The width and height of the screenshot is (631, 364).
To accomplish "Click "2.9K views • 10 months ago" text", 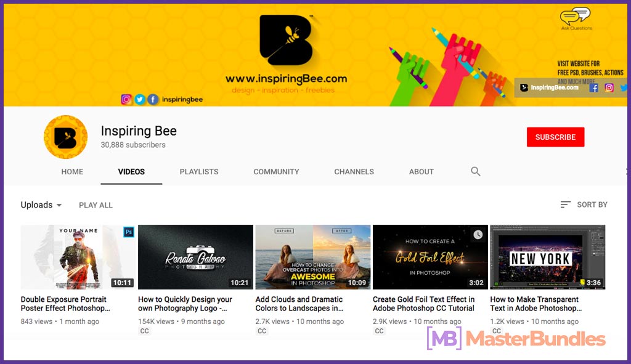I will (417, 322).
